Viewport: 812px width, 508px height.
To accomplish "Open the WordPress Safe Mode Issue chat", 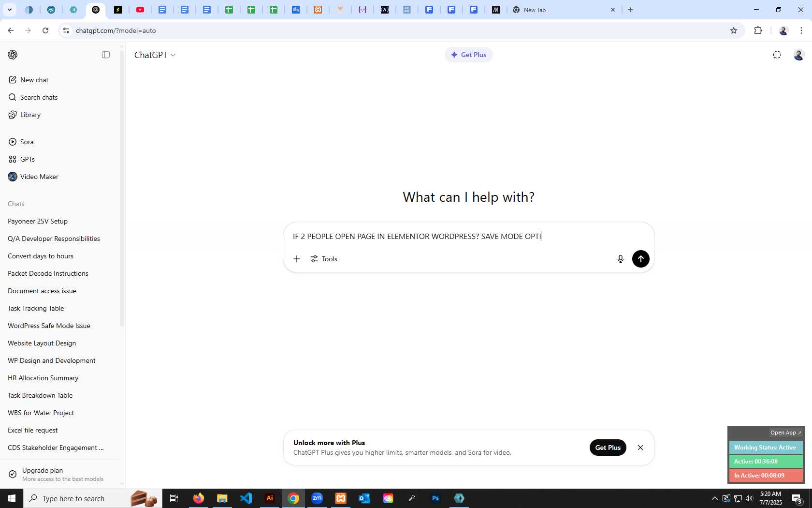I will click(x=60, y=326).
